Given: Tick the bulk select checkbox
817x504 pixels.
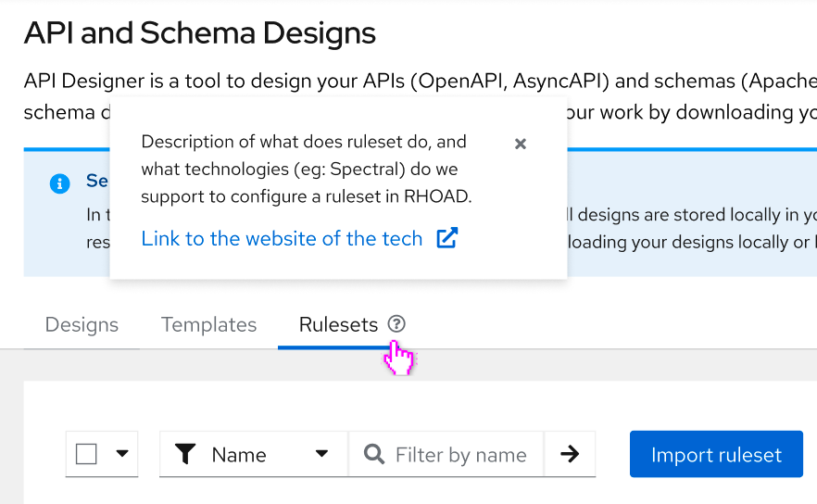Looking at the screenshot, I should pyautogui.click(x=86, y=454).
